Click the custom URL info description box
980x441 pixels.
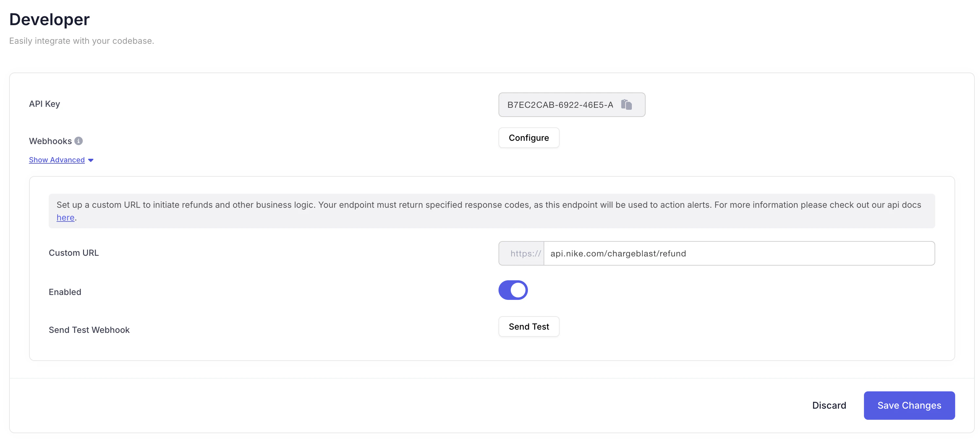tap(492, 211)
